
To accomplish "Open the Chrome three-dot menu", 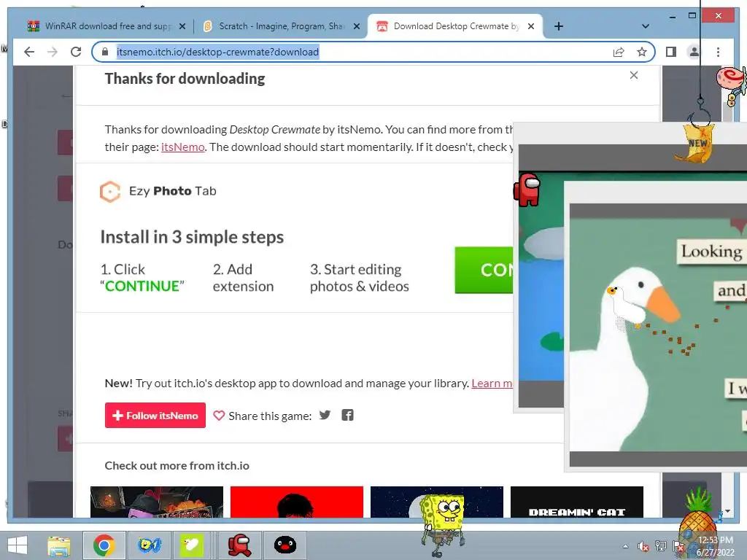I will (718, 52).
